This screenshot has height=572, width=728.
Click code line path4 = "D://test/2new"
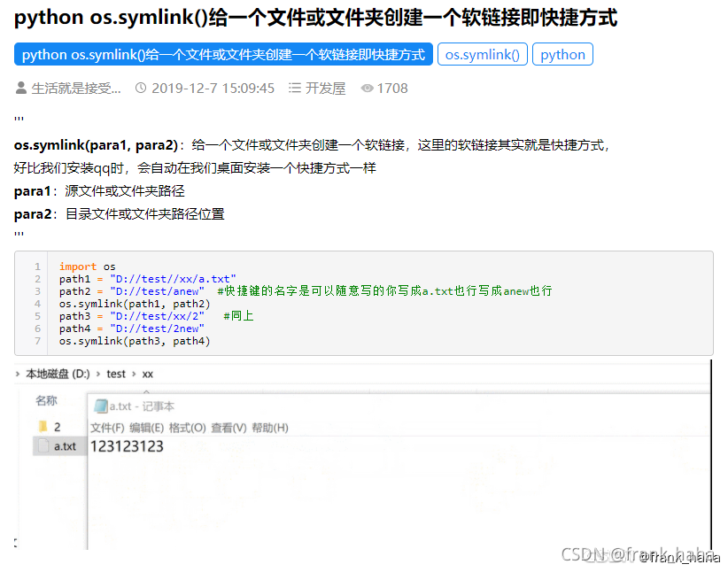click(132, 329)
